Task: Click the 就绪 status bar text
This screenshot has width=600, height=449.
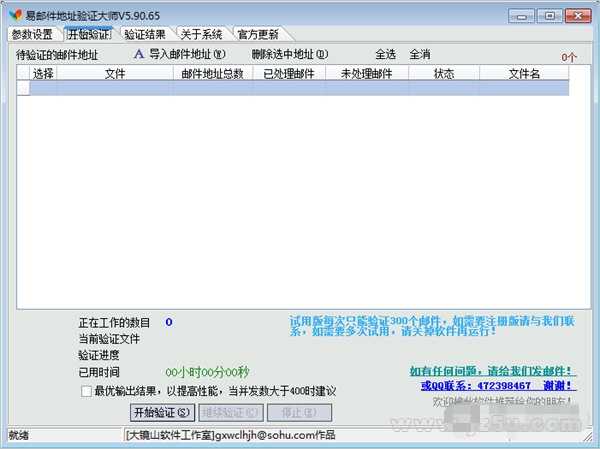Action: point(19,435)
